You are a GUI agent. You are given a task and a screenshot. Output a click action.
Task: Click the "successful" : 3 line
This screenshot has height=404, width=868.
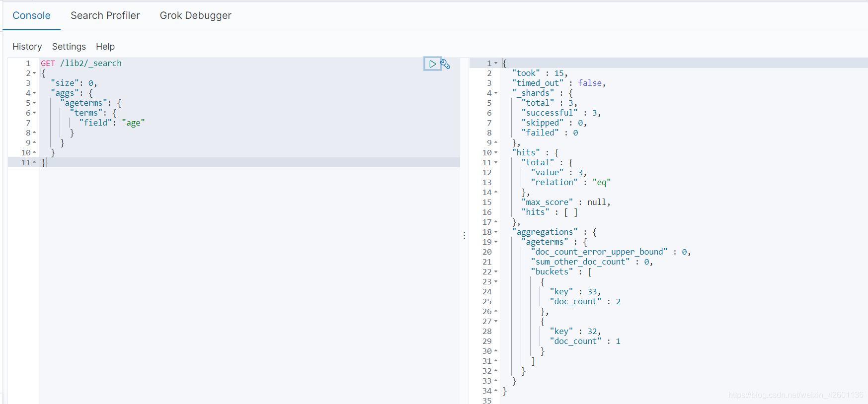pos(561,113)
